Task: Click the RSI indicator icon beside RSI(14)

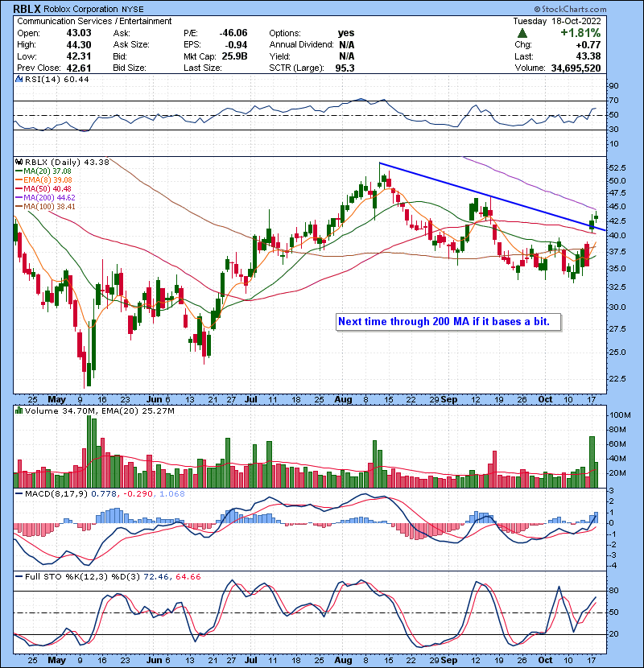Action: point(19,79)
